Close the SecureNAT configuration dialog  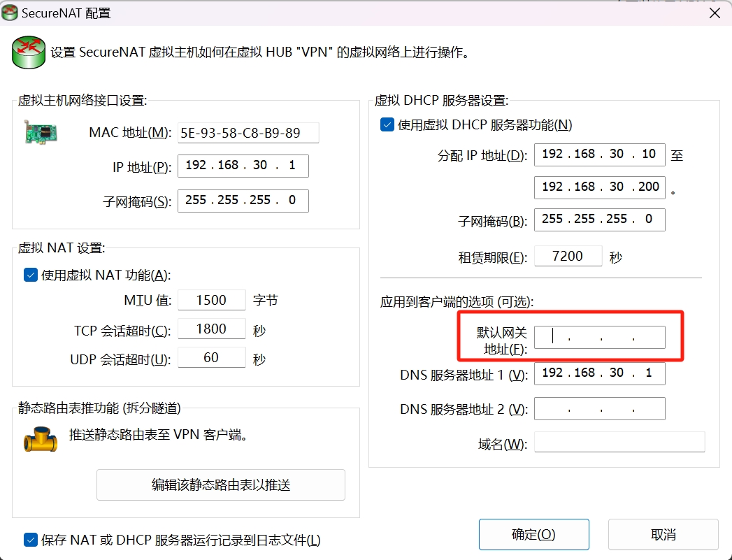715,13
